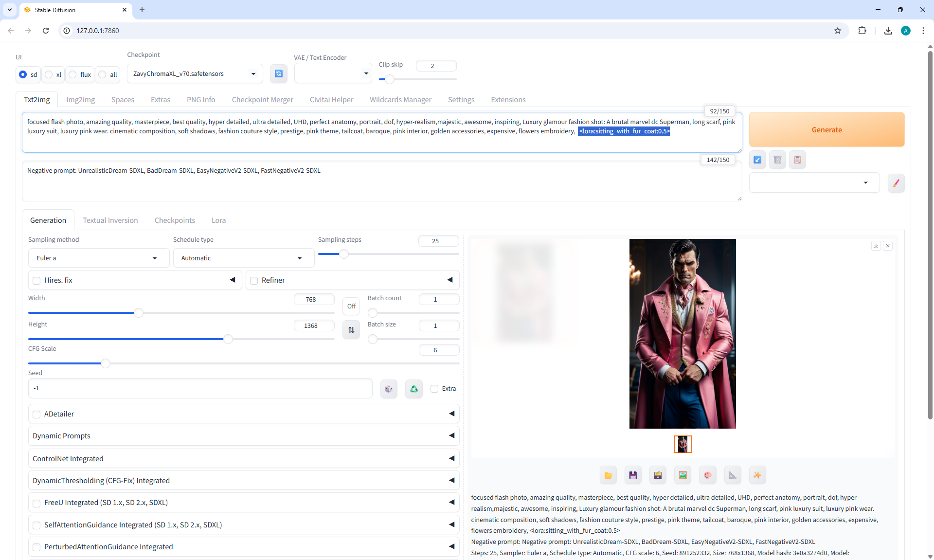The image size is (934, 560).
Task: Randomize seed with the dice icon
Action: click(x=389, y=389)
